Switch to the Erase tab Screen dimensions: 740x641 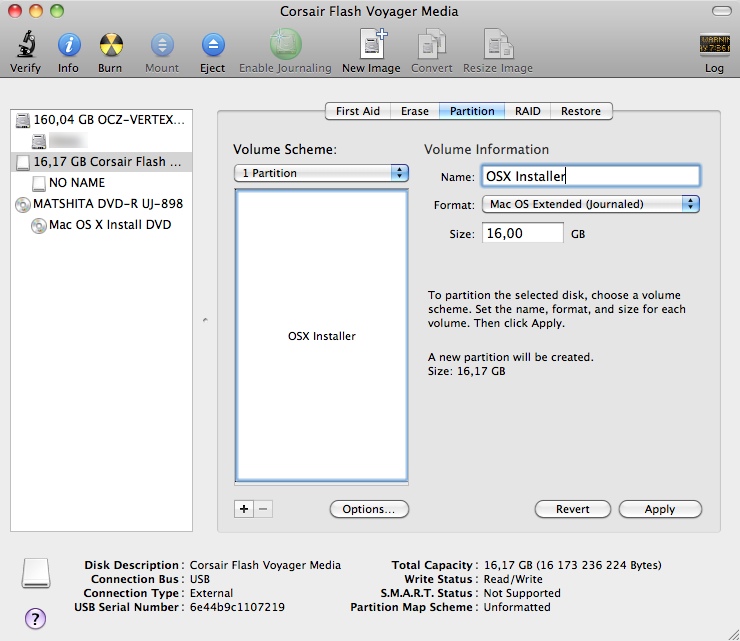415,111
